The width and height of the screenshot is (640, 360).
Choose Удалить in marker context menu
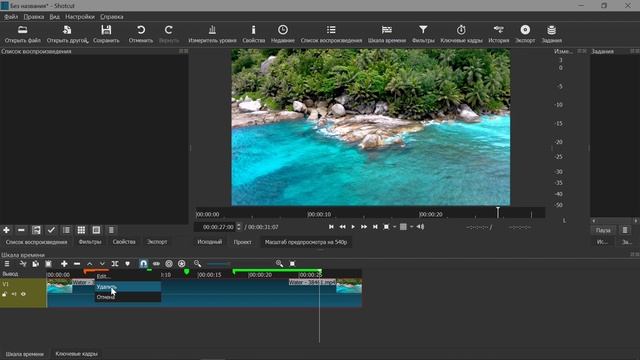coord(128,287)
